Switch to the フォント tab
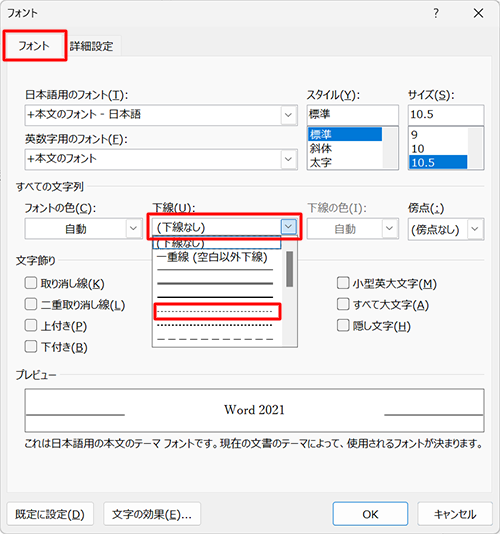500x534 pixels. [34, 46]
